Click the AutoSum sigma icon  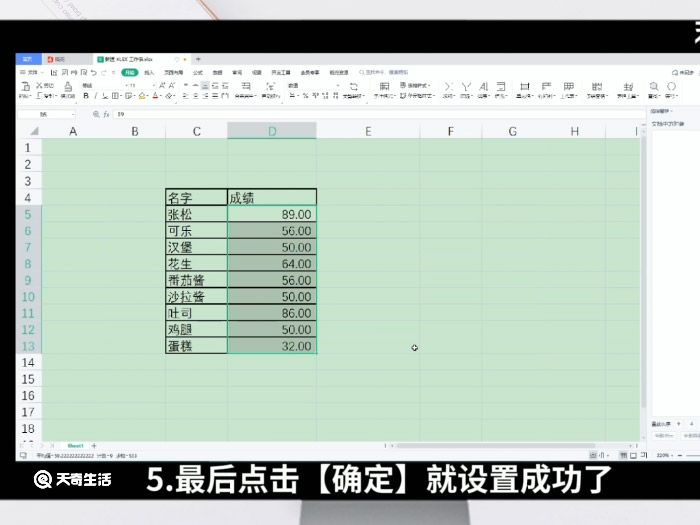448,86
